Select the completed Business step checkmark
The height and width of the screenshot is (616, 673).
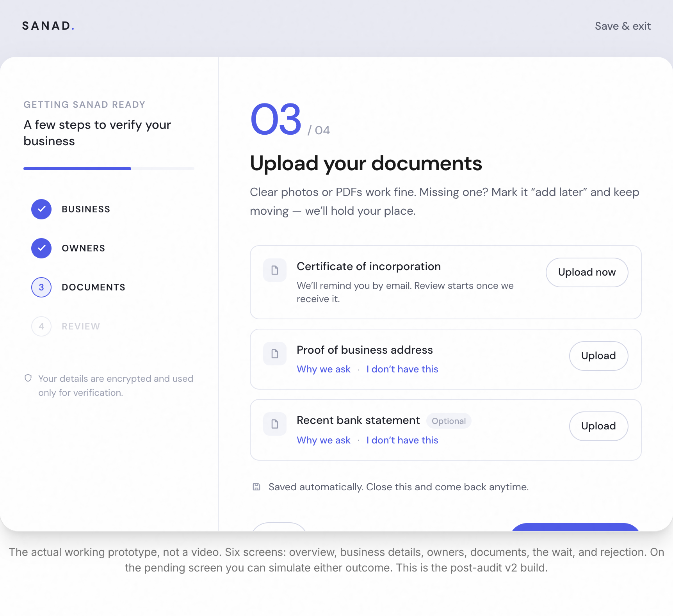[41, 209]
